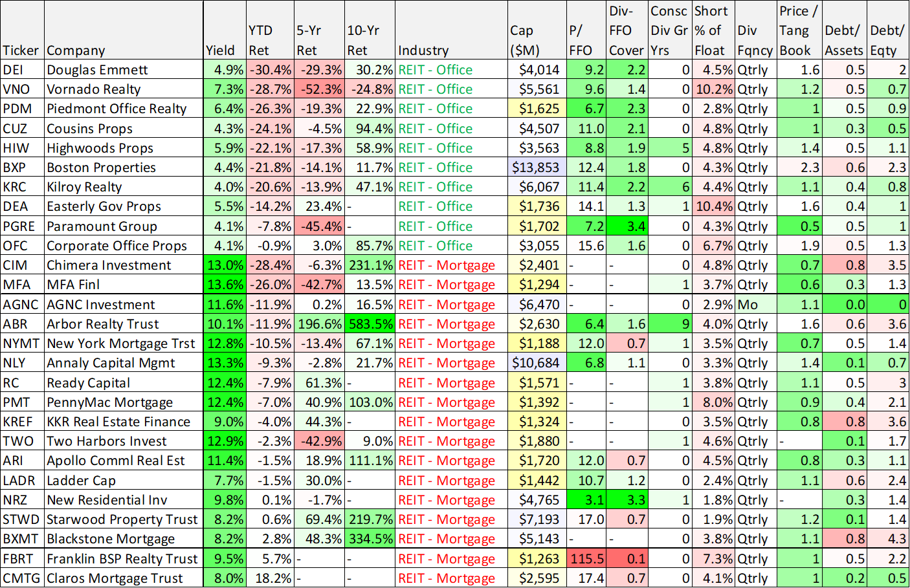Select the PGRE ticker cell
Viewport: 910px width, 588px height.
(x=23, y=226)
